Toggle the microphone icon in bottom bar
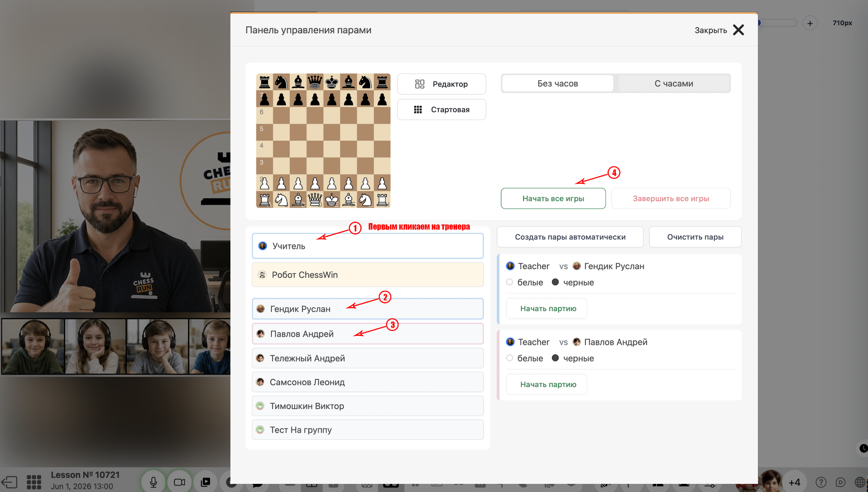Viewport: 868px width, 492px height. (153, 482)
